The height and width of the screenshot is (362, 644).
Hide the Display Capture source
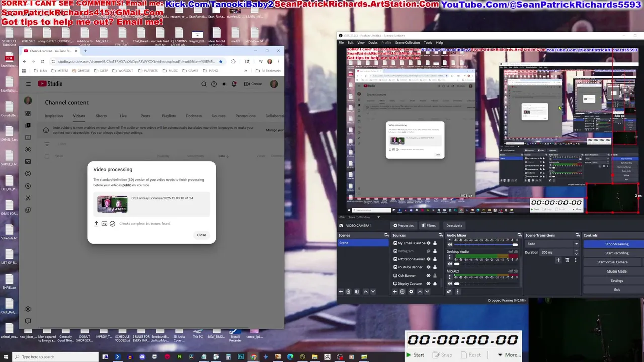click(429, 284)
